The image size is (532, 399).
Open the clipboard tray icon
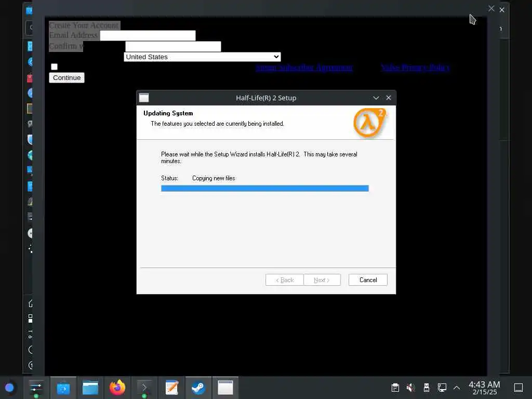395,388
